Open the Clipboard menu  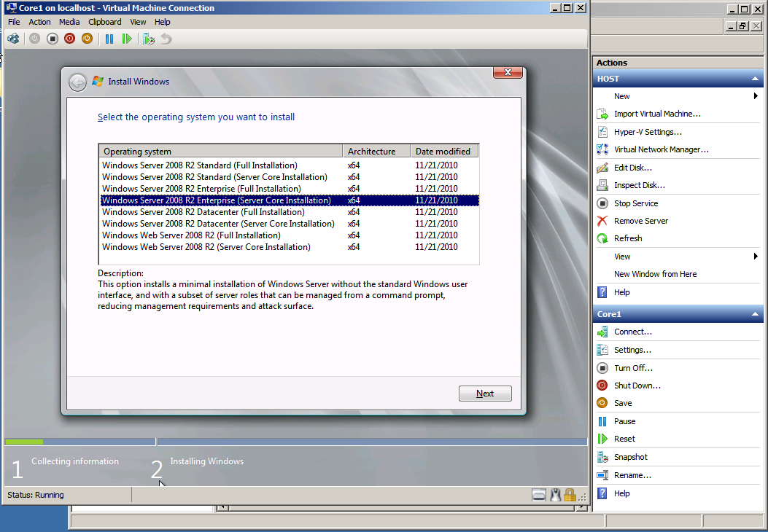click(105, 22)
